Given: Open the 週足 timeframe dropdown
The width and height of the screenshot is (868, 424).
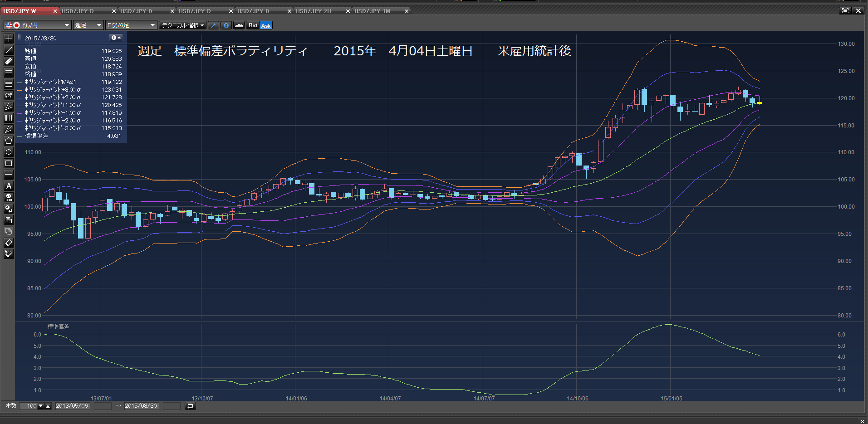Looking at the screenshot, I should pyautogui.click(x=88, y=25).
